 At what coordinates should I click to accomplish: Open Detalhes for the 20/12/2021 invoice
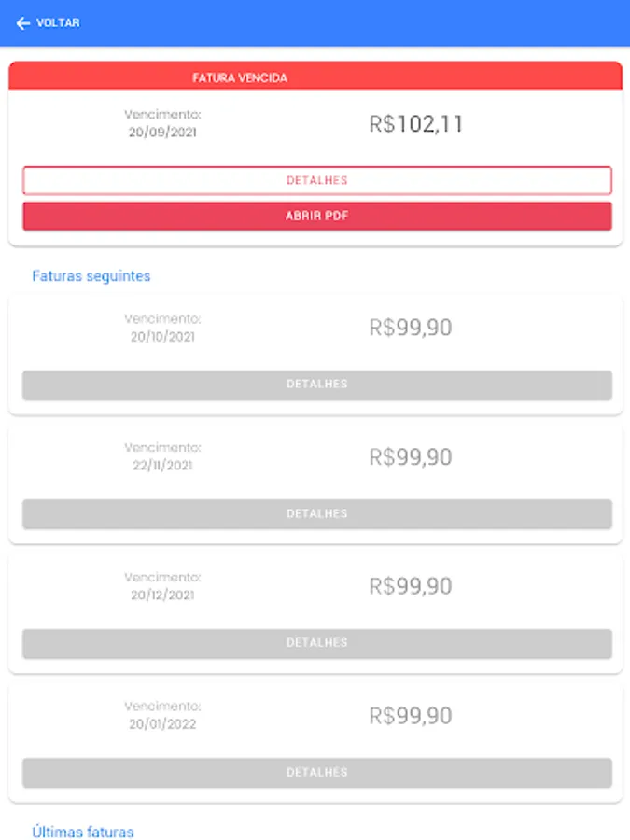coord(316,643)
